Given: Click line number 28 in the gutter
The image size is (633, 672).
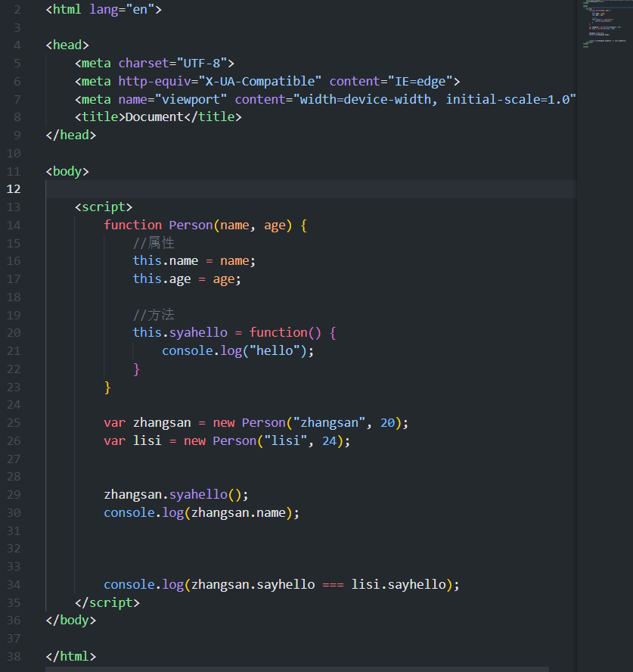Looking at the screenshot, I should (14, 477).
